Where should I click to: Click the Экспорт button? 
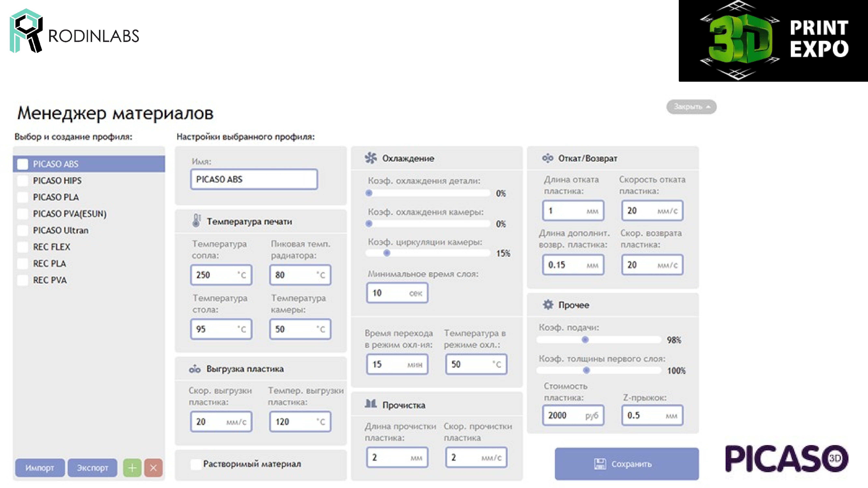93,468
